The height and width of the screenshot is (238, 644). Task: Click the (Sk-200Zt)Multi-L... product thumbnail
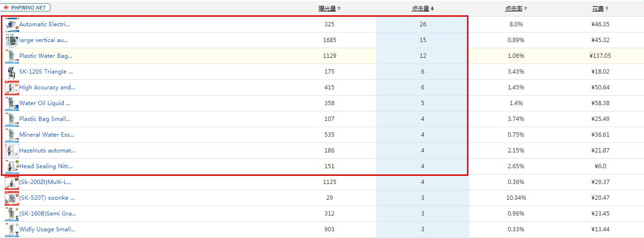point(11,182)
